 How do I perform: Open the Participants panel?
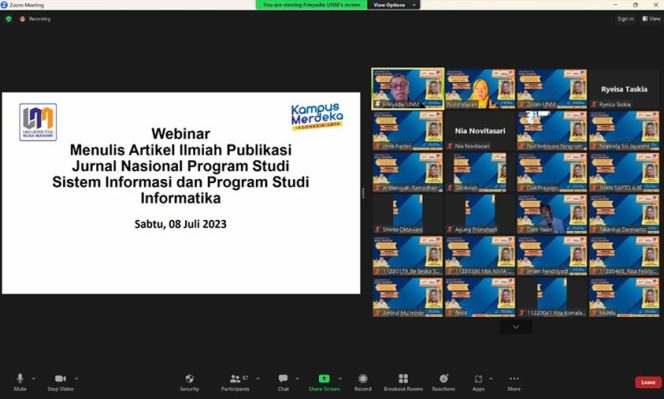click(x=235, y=382)
